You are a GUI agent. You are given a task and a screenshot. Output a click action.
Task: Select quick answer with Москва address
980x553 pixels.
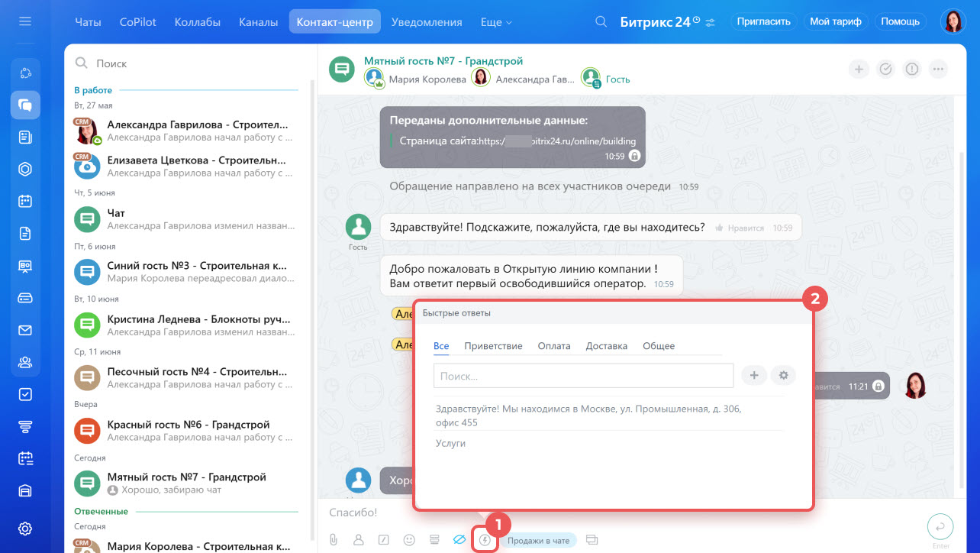click(x=608, y=416)
